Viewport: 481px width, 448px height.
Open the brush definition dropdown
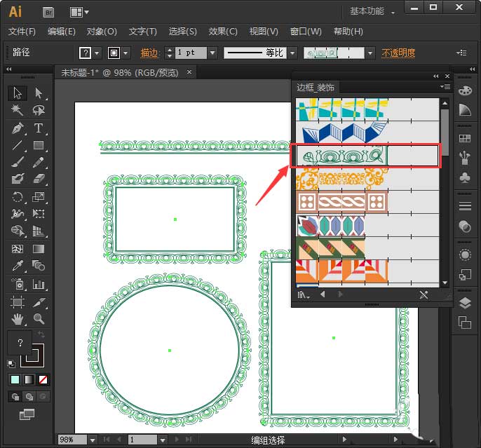pos(370,53)
